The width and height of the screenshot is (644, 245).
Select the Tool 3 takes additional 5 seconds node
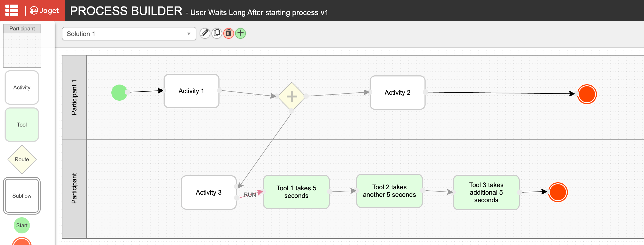pyautogui.click(x=486, y=192)
